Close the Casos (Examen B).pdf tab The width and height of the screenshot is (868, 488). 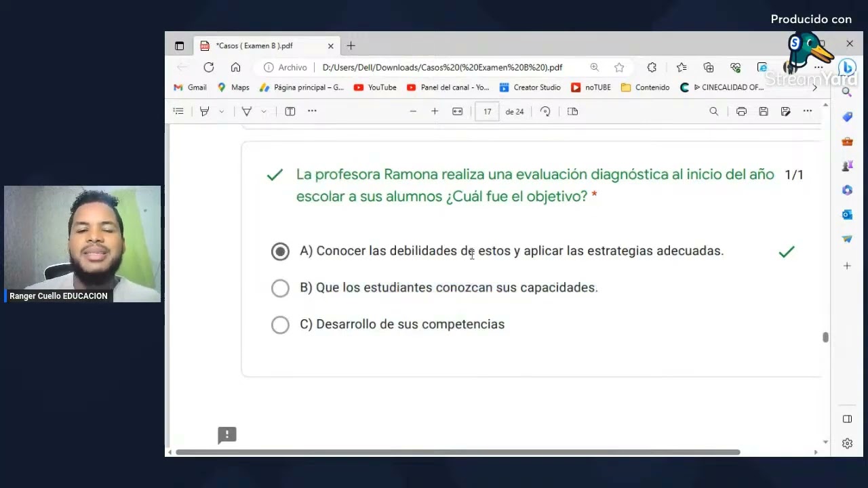tap(331, 46)
